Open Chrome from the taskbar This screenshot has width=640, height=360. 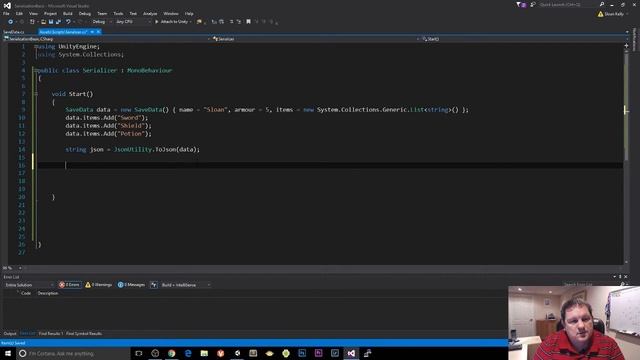click(171, 353)
